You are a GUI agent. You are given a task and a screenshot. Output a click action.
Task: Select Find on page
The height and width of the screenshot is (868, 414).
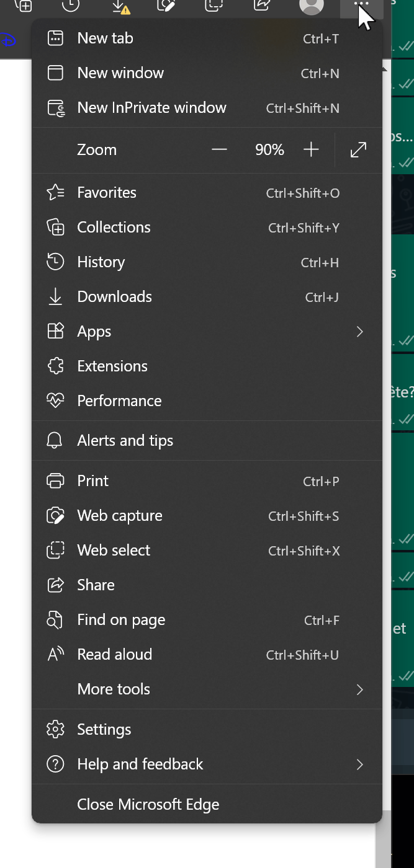click(x=207, y=620)
